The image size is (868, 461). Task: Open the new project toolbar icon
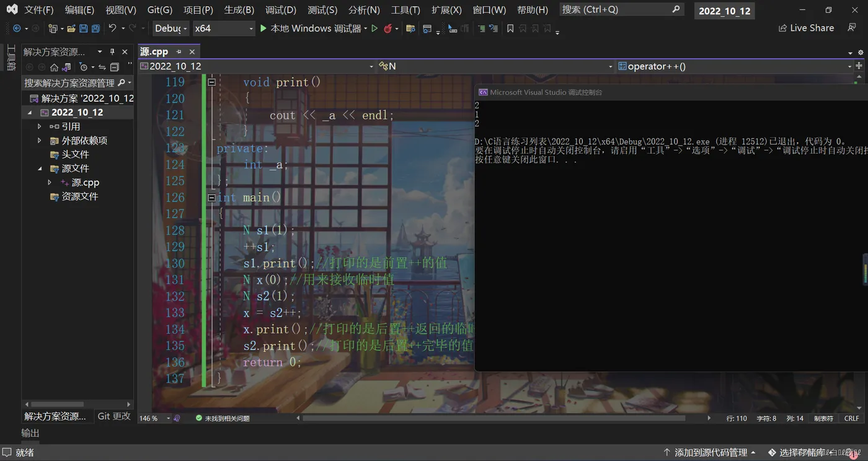click(x=53, y=29)
